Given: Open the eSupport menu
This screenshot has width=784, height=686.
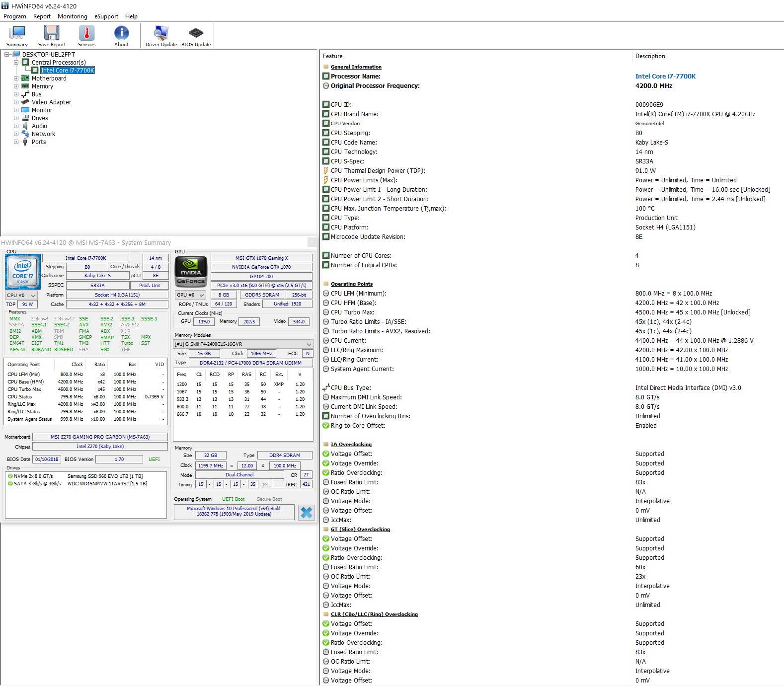Looking at the screenshot, I should click(x=106, y=16).
